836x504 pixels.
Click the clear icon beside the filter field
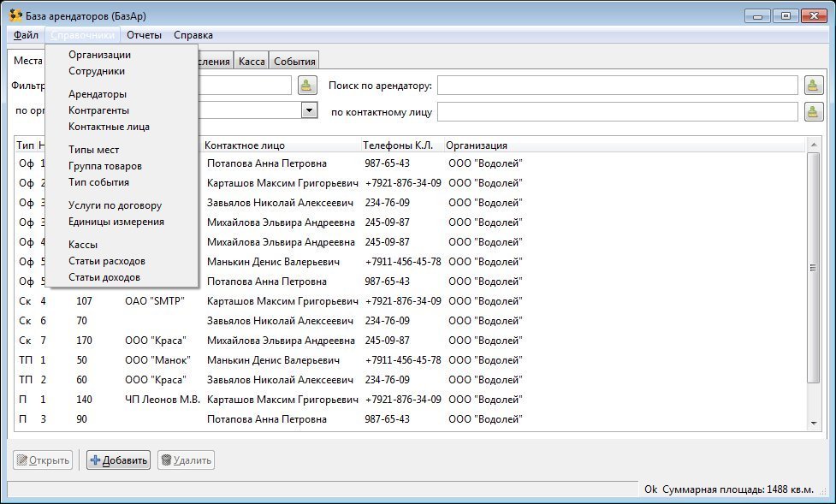click(306, 85)
